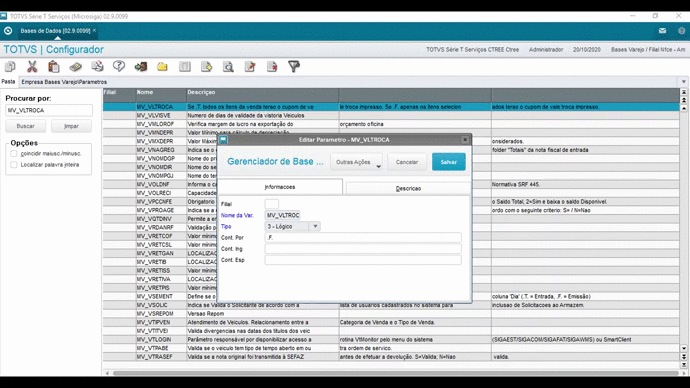690x388 pixels.
Task: Jump to first row using top arrow
Action: tap(684, 92)
